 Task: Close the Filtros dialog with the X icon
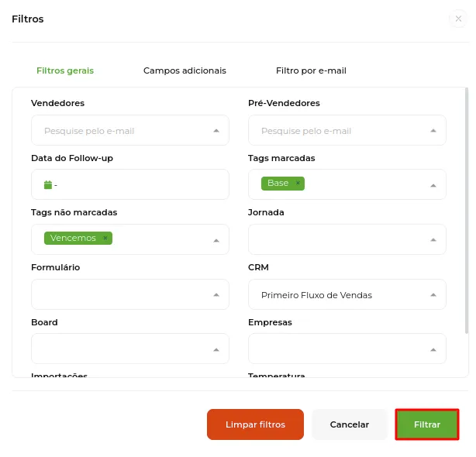click(458, 19)
